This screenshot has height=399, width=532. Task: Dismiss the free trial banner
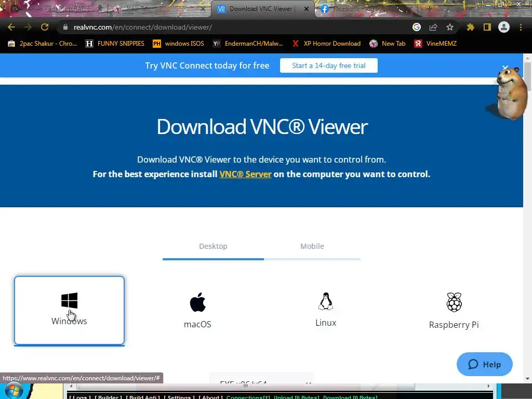point(505,68)
